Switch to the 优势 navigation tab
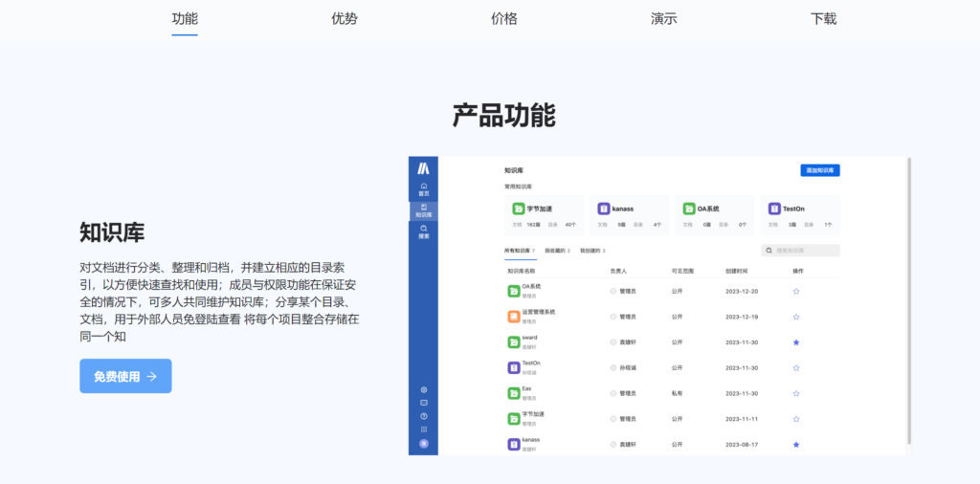 (x=345, y=19)
